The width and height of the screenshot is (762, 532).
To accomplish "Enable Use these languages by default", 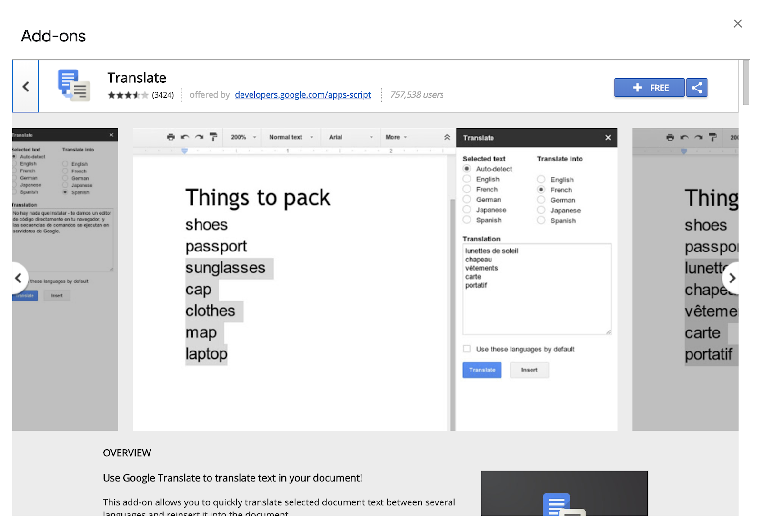I will (467, 349).
